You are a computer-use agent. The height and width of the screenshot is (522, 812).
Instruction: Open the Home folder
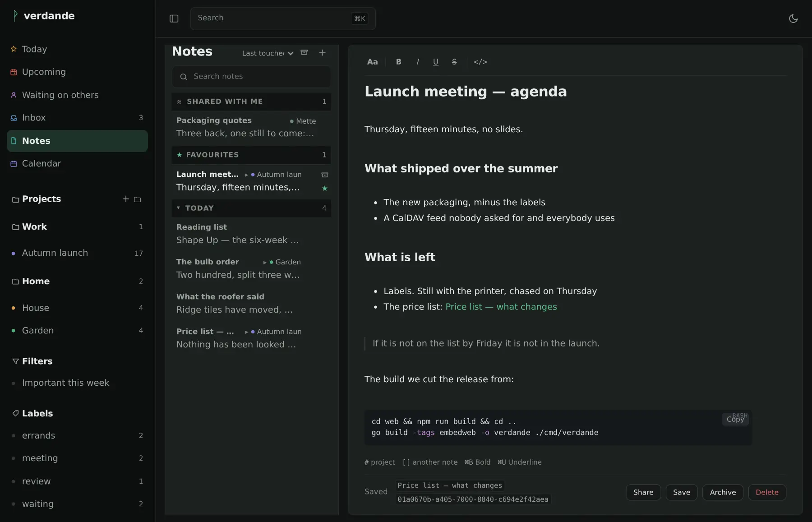click(x=77, y=281)
